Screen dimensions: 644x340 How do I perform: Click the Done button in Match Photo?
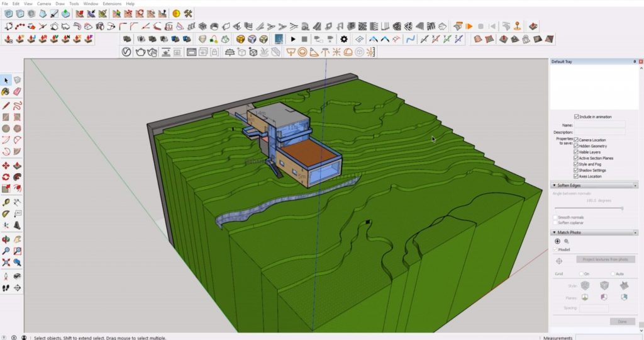click(x=622, y=322)
